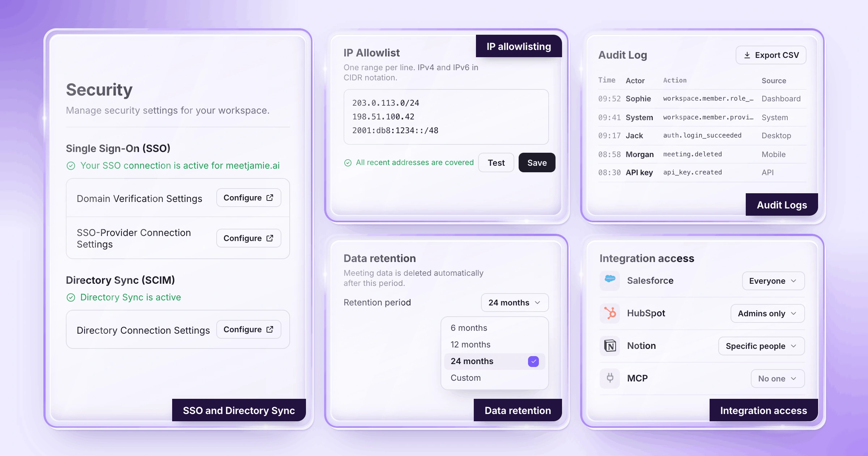Save the IP Allowlist
The image size is (868, 456).
tap(537, 163)
